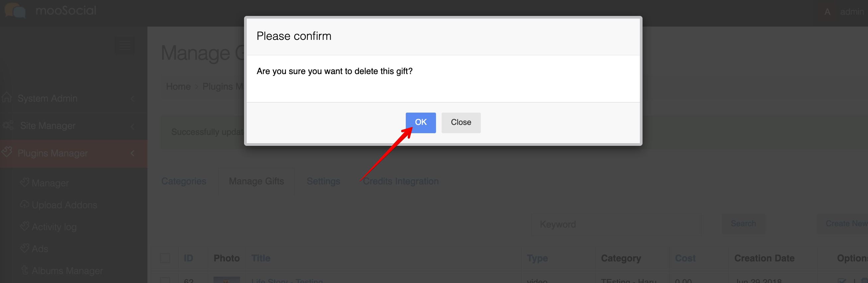The image size is (868, 283).
Task: Click the Upload Addons cloud icon
Action: click(x=24, y=204)
